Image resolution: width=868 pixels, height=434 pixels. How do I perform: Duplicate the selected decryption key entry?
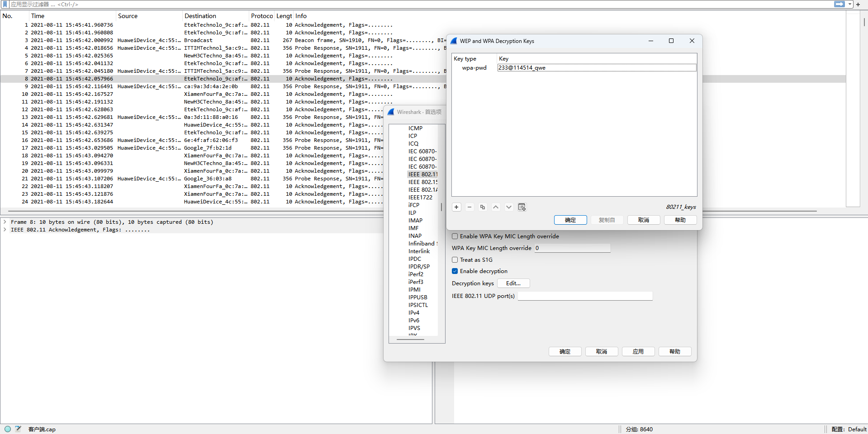tap(483, 207)
